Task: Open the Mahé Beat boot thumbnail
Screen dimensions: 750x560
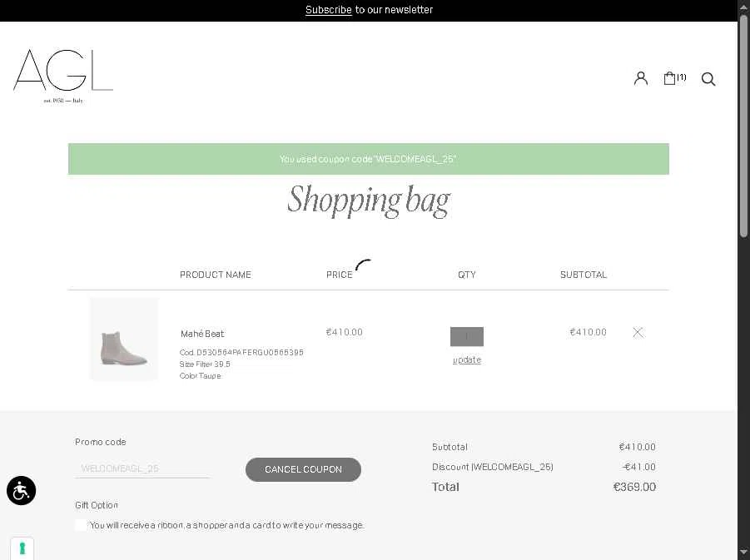Action: (124, 339)
